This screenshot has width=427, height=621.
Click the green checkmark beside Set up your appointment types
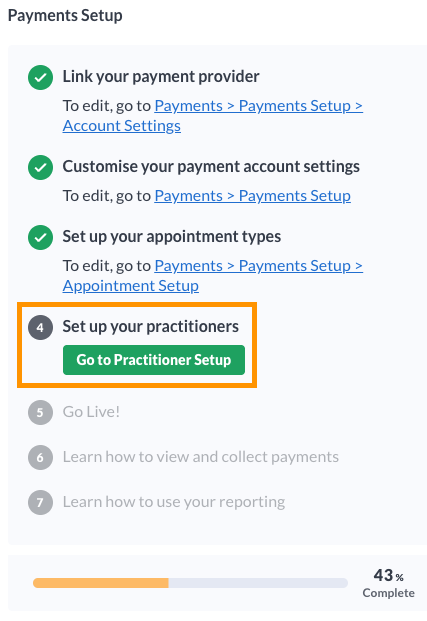pyautogui.click(x=40, y=237)
